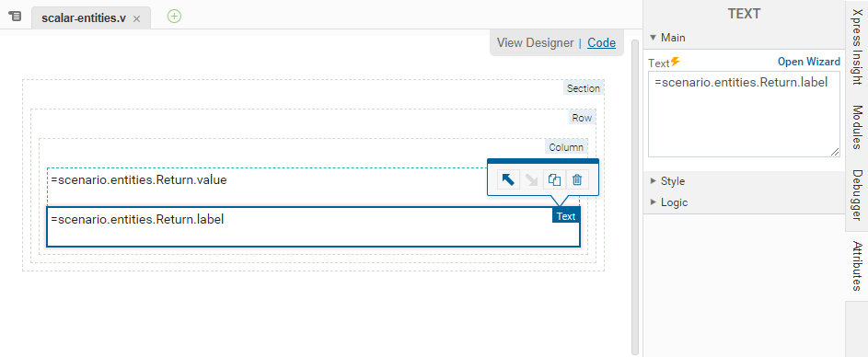Click the lightning bolt icon beside Text
Viewport: 868px width, 357px height.
click(676, 62)
